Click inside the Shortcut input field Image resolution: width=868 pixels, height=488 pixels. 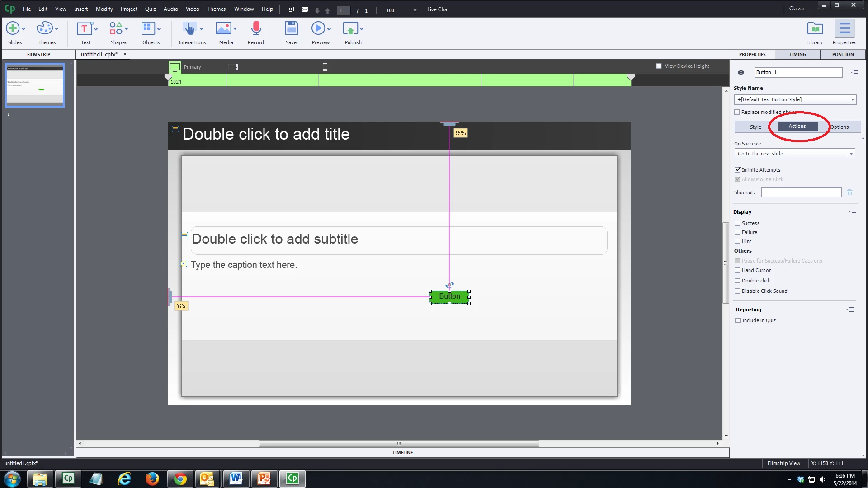coord(801,192)
